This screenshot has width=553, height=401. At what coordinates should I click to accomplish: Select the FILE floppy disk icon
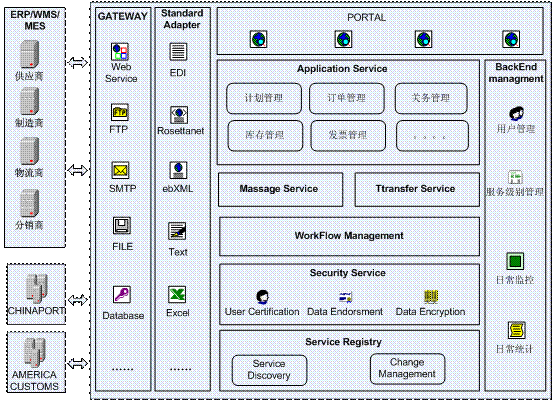tap(122, 226)
